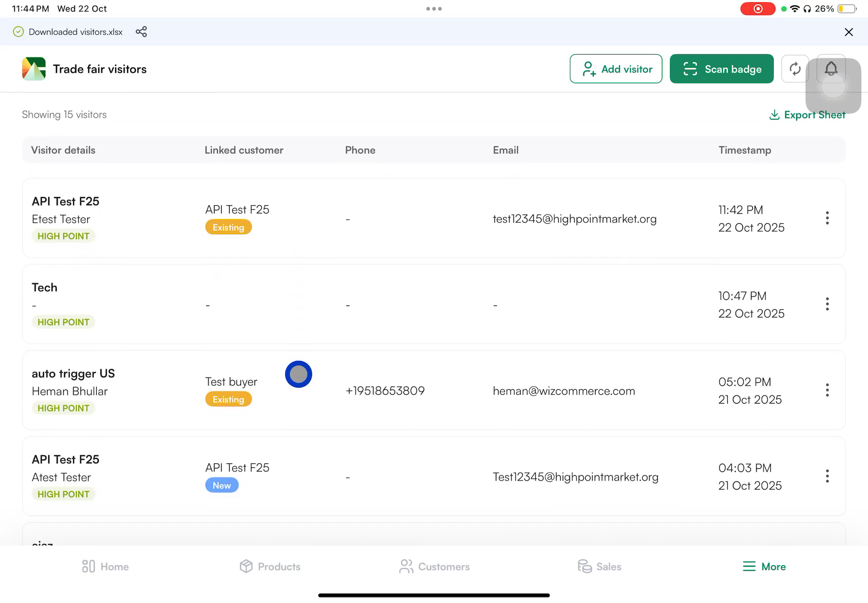Image resolution: width=868 pixels, height=603 pixels.
Task: Dismiss the Downloaded visitors.xlsx banner
Action: [849, 32]
